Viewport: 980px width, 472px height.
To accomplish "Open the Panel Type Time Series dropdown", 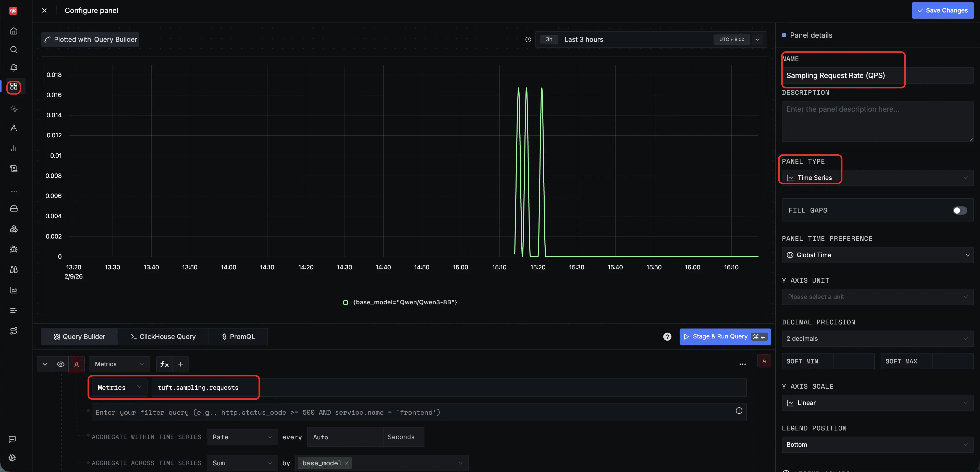I will tap(877, 178).
